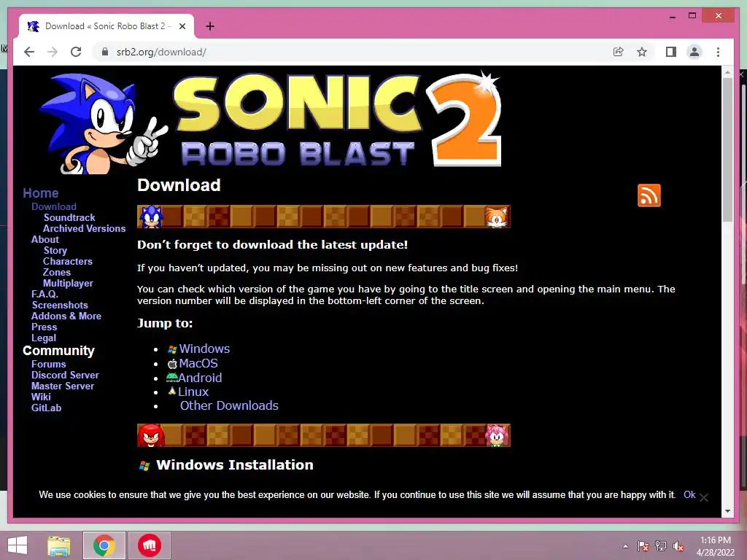Image resolution: width=747 pixels, height=560 pixels.
Task: Open Windows Start menu
Action: point(18,545)
